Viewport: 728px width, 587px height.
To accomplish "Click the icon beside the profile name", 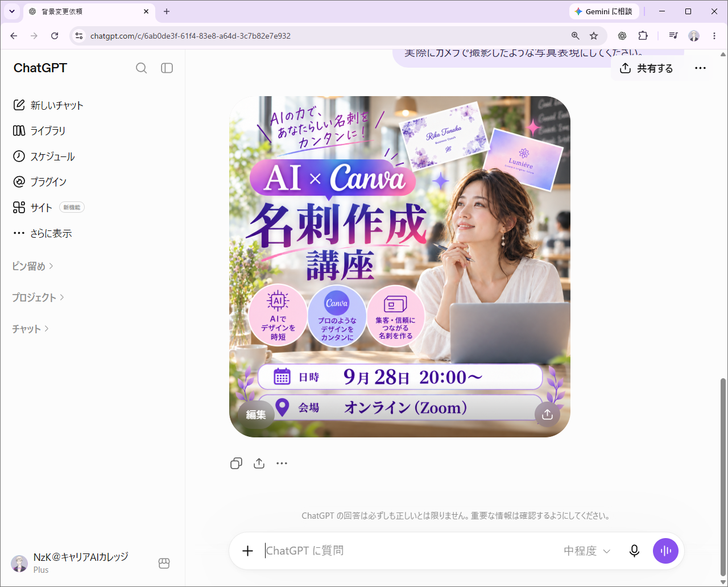I will coord(164,563).
